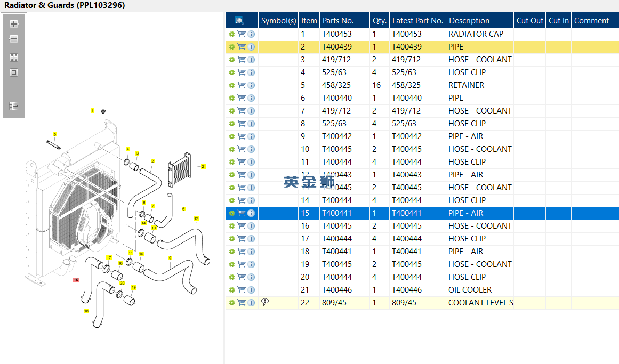Select OIL COOLER description text
Image resolution: width=619 pixels, height=364 pixels.
pos(470,290)
